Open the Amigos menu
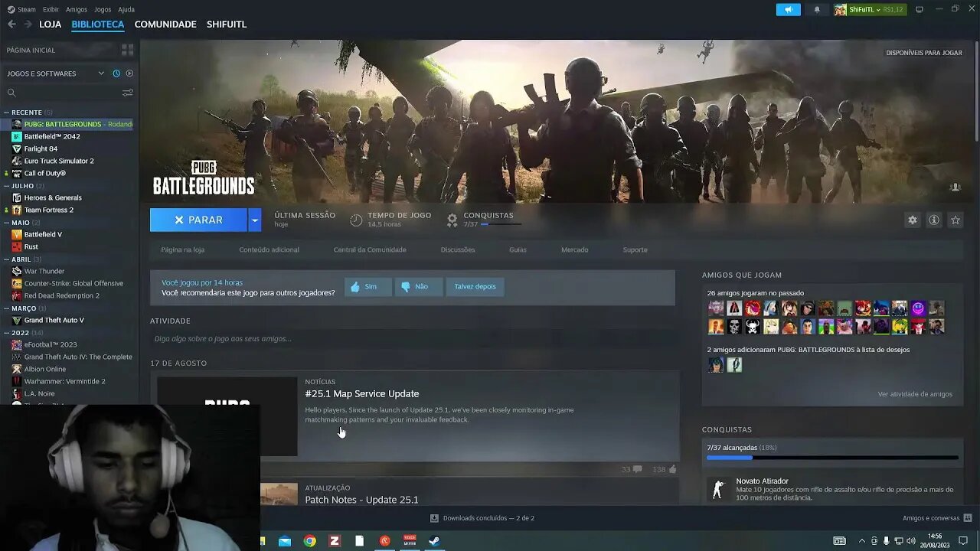This screenshot has width=980, height=551. tap(77, 9)
